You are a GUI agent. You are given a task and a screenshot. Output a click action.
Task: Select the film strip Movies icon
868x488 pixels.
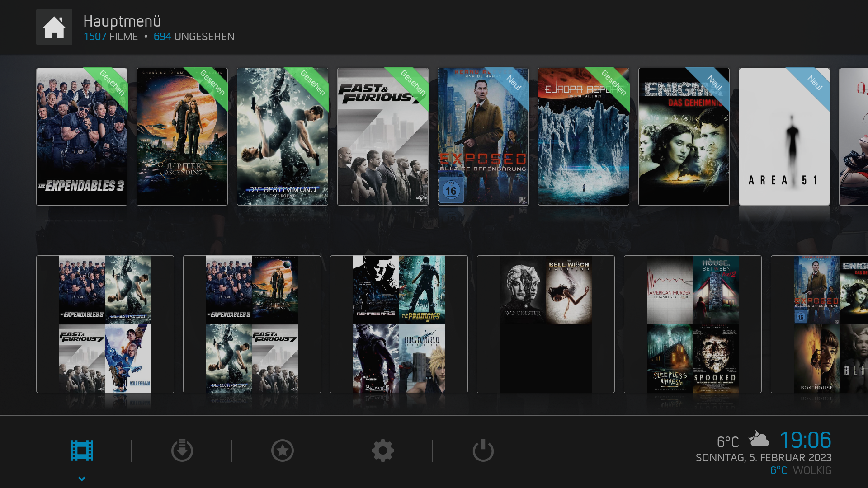pos(82,450)
